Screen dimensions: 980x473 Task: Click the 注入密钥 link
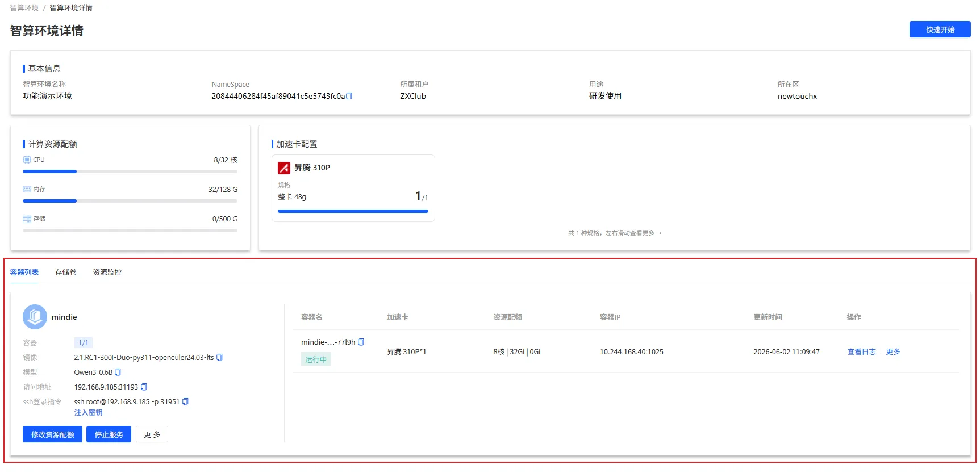tap(88, 413)
